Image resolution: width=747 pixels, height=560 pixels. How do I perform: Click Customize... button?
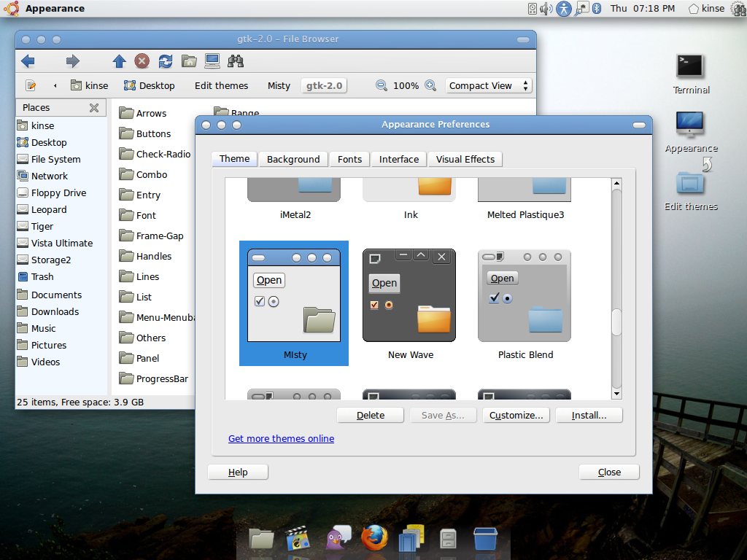click(x=516, y=415)
